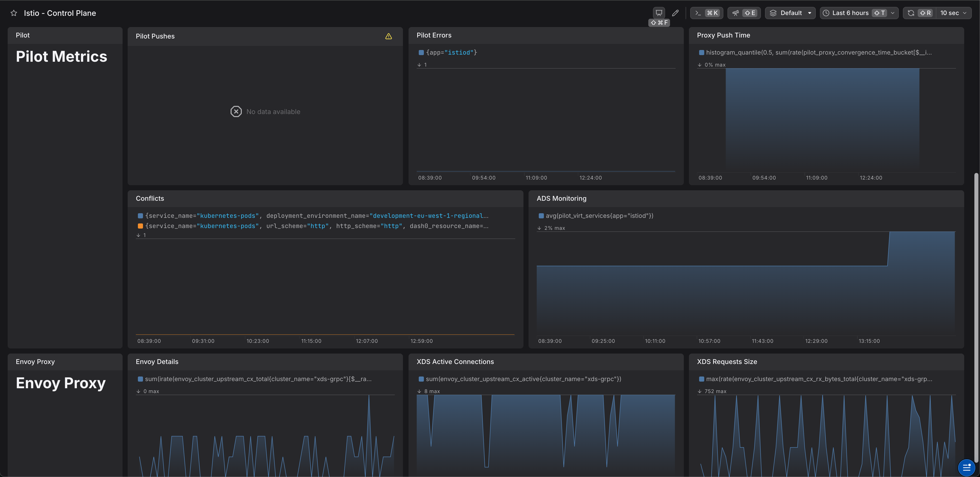Open the command palette button

pyautogui.click(x=706, y=13)
